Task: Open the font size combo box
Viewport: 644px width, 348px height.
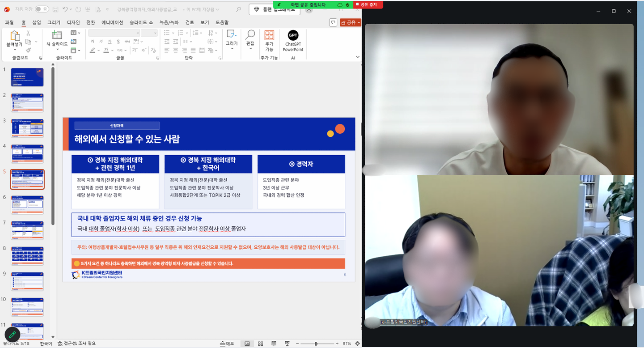Action: coord(149,33)
